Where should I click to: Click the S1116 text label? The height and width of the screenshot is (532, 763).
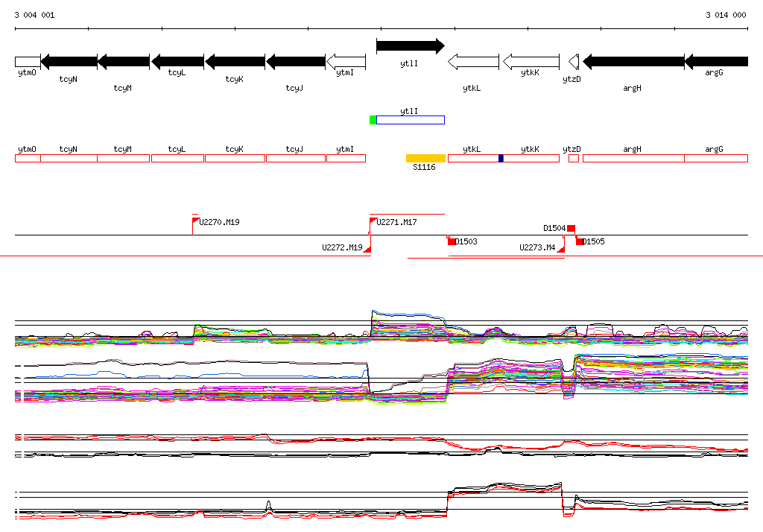point(424,168)
